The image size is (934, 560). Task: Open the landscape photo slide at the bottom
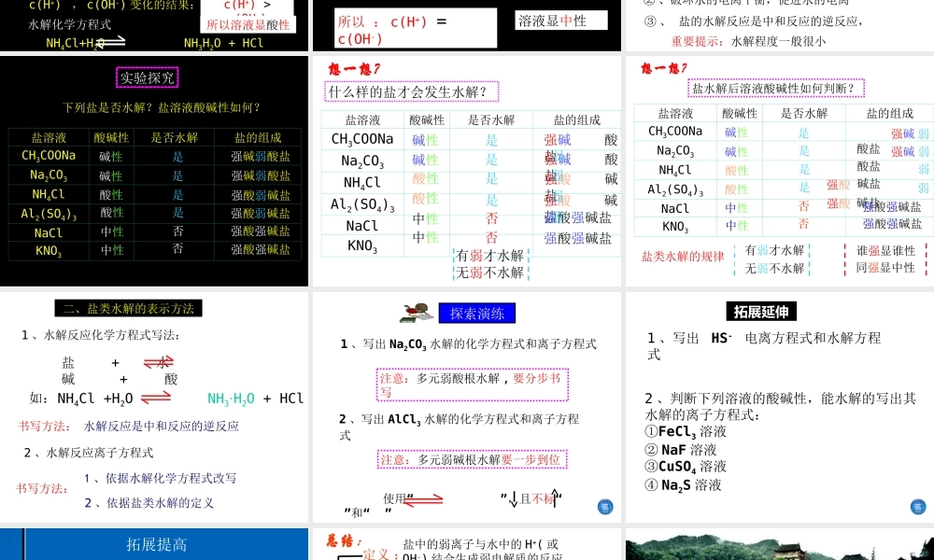[780, 544]
